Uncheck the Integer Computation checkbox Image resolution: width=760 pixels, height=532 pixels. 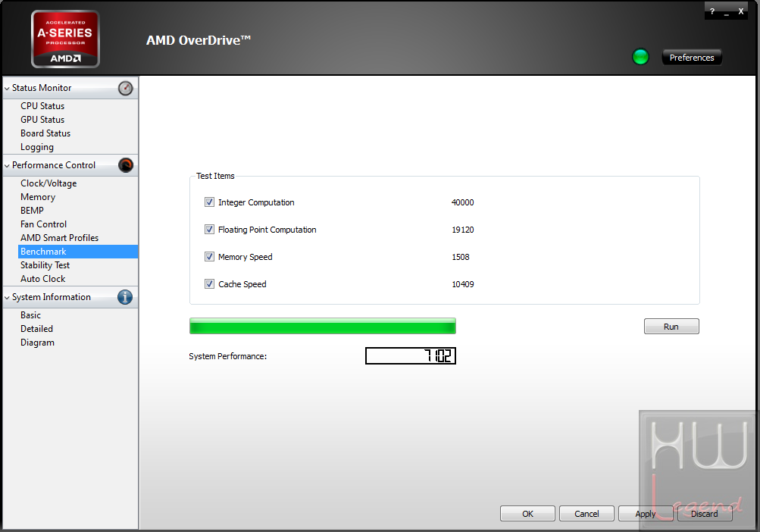[209, 202]
